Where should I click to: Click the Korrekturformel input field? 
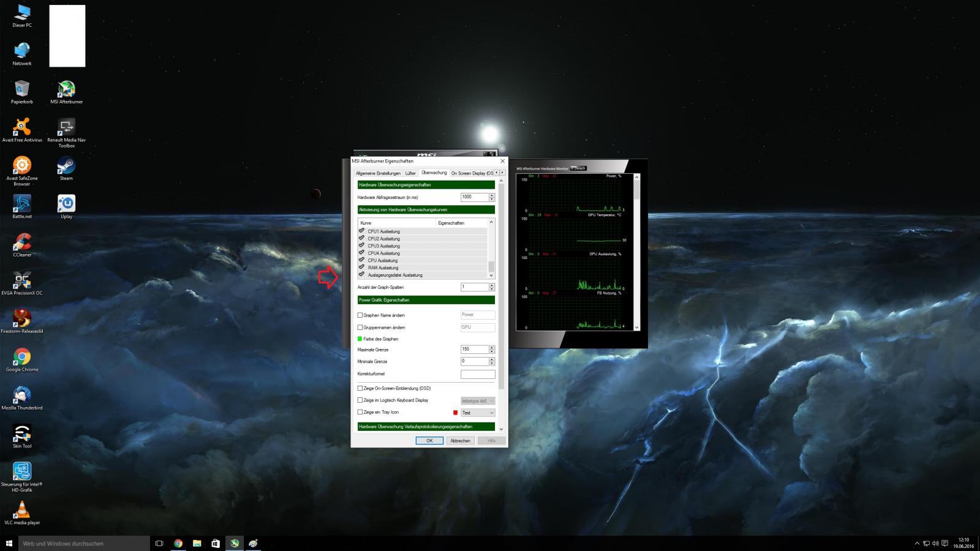(478, 374)
